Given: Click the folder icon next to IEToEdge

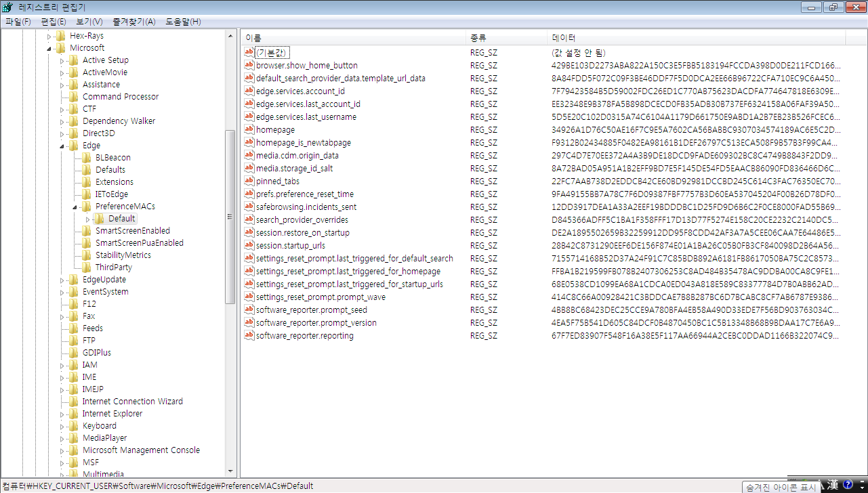Looking at the screenshot, I should pyautogui.click(x=87, y=194).
